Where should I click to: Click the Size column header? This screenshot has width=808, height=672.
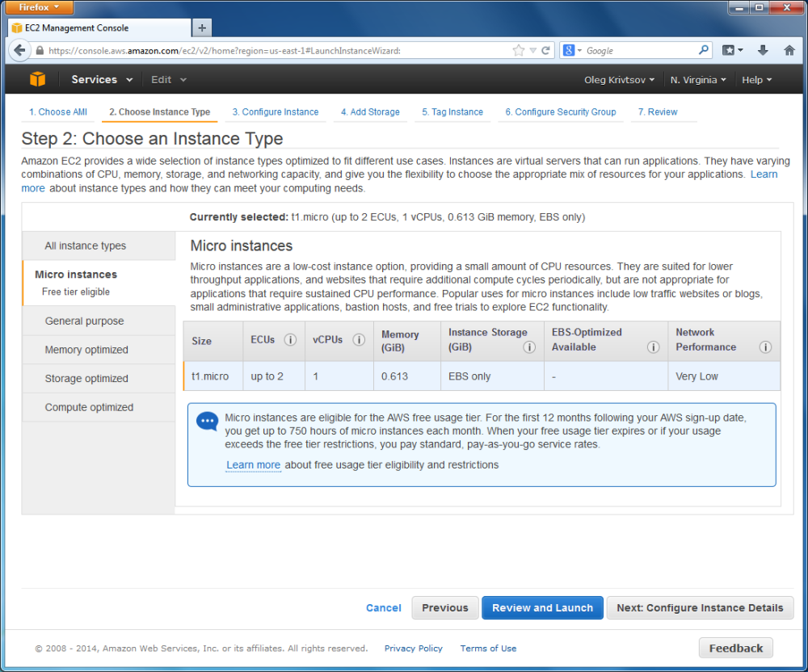click(x=213, y=341)
